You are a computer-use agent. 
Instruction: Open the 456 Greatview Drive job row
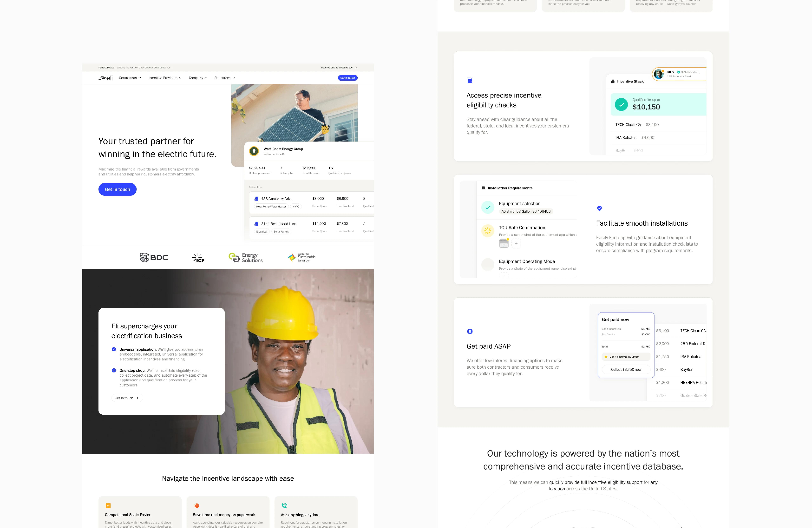tap(277, 199)
